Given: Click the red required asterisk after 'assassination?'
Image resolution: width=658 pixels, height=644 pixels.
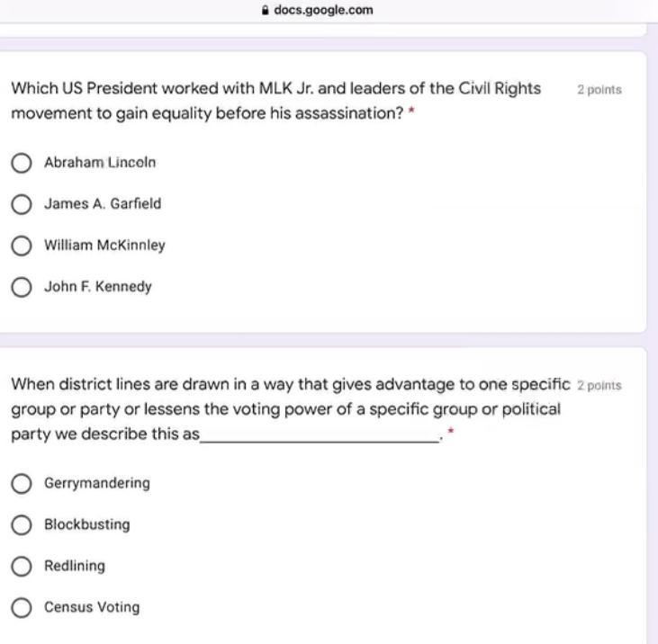Looking at the screenshot, I should (x=411, y=115).
